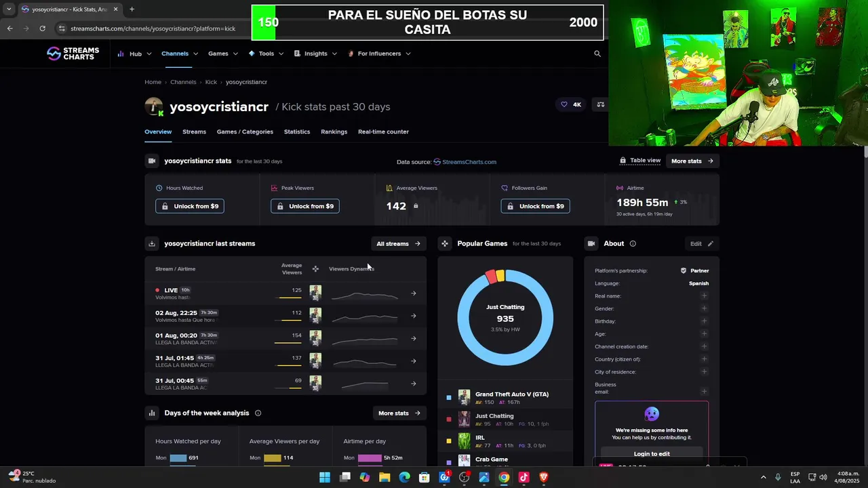Go back with the browser back arrow
Viewport: 868px width, 488px height.
click(9, 28)
